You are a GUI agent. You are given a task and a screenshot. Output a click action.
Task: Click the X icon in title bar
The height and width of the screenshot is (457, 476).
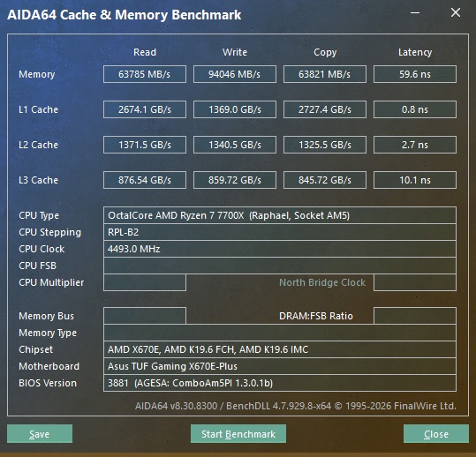click(456, 12)
